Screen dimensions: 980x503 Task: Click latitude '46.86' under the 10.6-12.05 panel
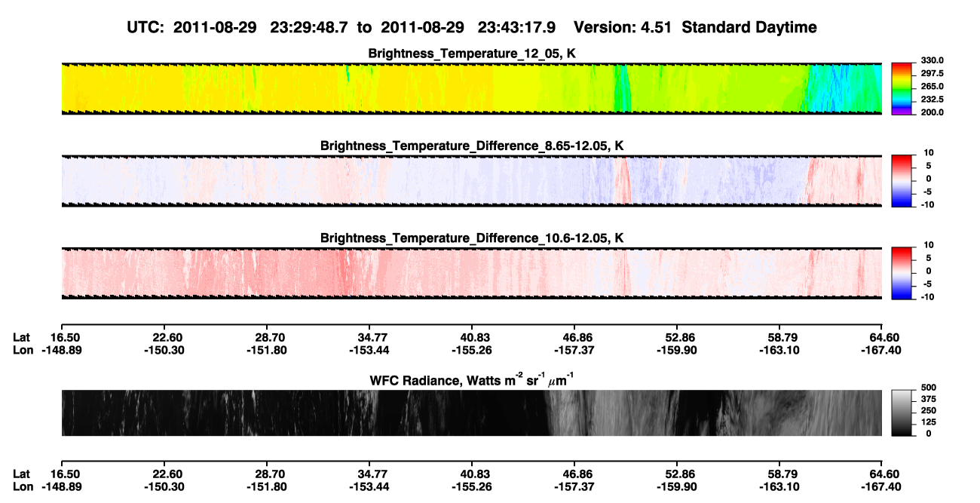coord(574,338)
